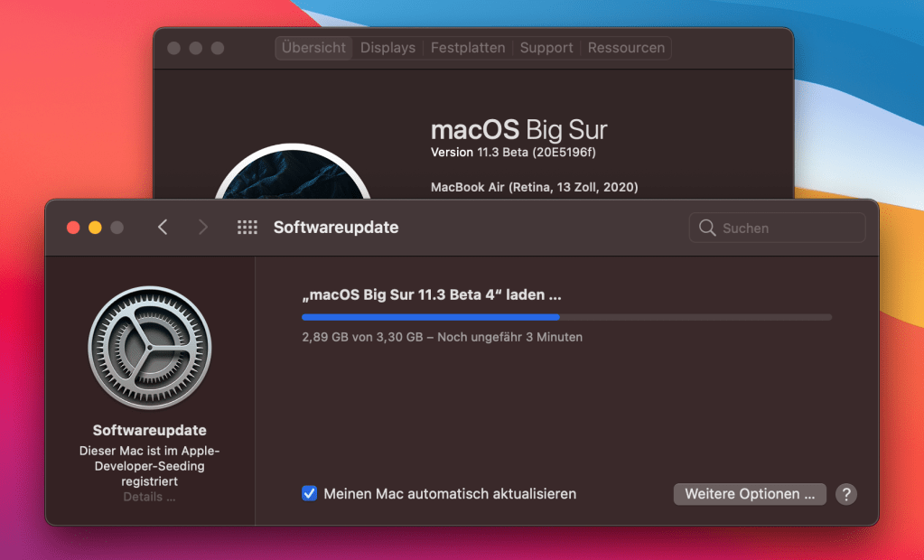
Task: Click the download progress bar
Action: (566, 317)
